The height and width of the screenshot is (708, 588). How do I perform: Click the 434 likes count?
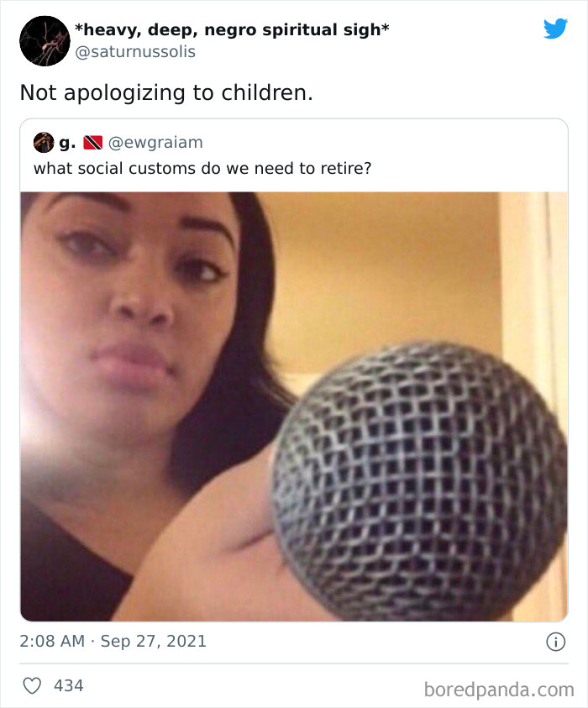(x=69, y=685)
